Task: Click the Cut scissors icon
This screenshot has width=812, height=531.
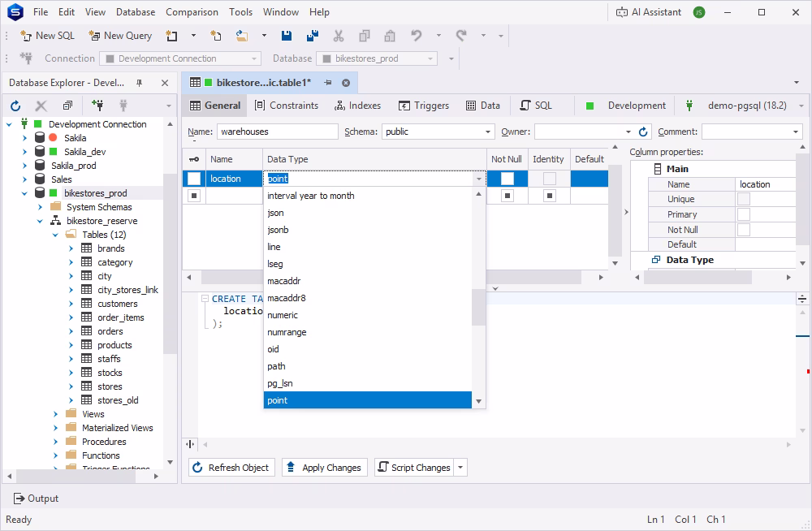Action: tap(338, 36)
